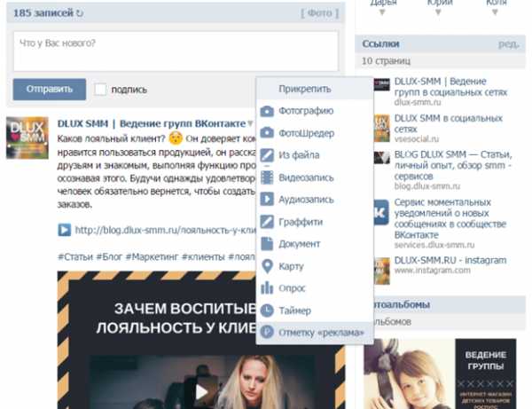
Task: Click the Отправить button
Action: [50, 90]
